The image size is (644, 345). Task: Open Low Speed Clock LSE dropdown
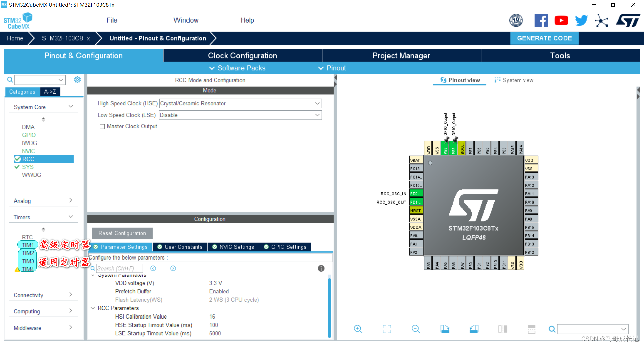(x=240, y=115)
